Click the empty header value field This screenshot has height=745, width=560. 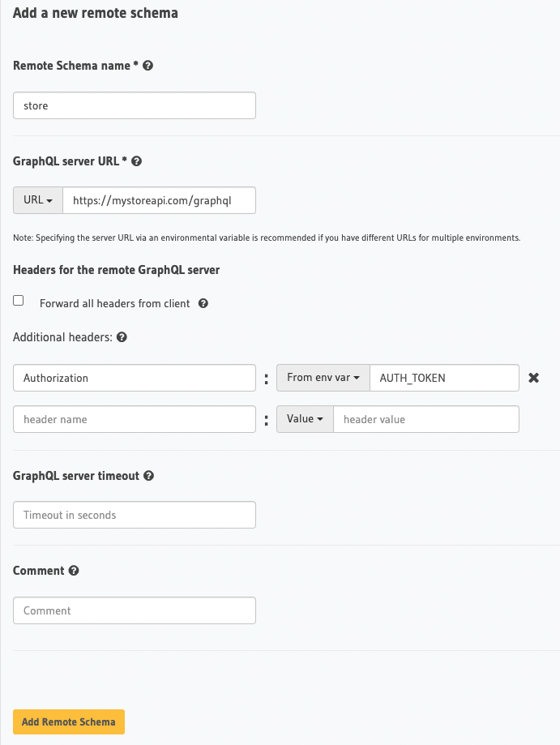426,419
